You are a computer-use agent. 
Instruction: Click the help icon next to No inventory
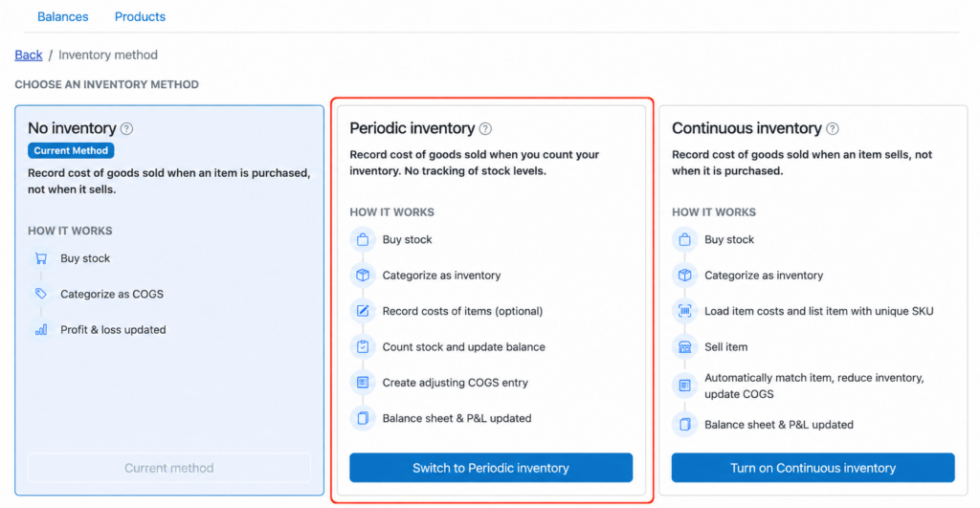click(x=126, y=129)
